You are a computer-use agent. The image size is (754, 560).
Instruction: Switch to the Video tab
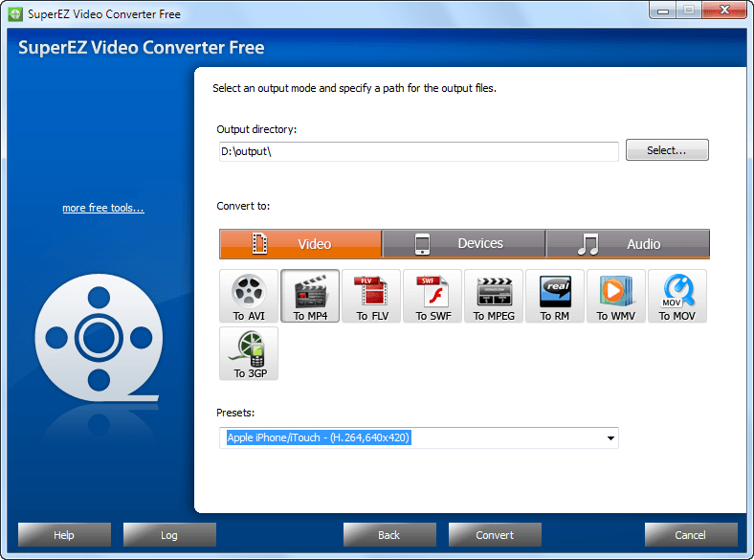300,244
